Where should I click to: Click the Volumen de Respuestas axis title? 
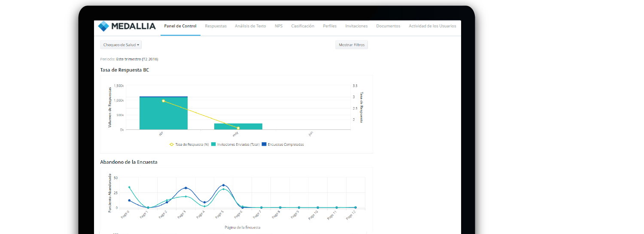coord(110,108)
